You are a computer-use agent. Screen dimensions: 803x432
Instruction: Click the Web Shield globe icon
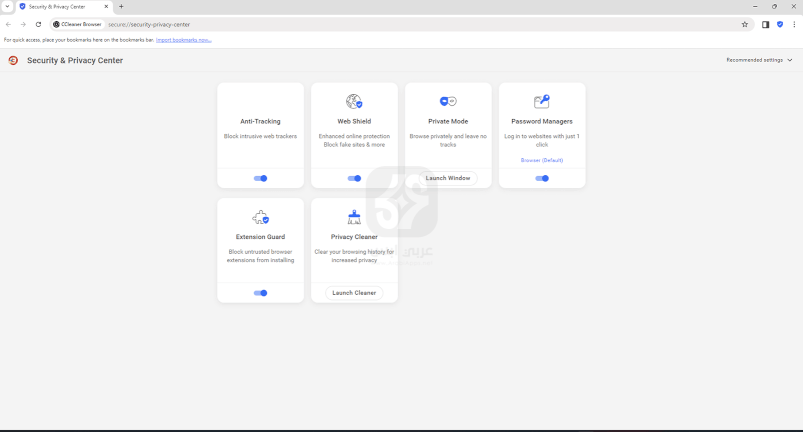354,101
